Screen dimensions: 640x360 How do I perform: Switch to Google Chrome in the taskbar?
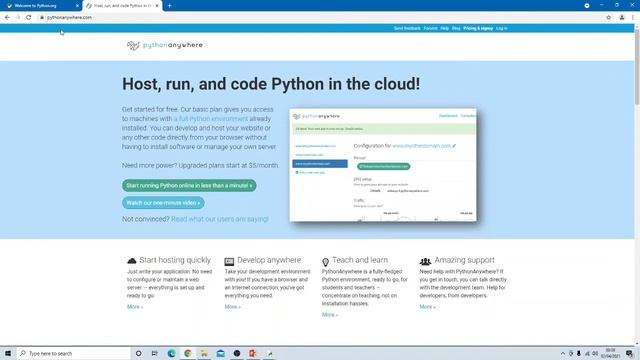click(188, 353)
